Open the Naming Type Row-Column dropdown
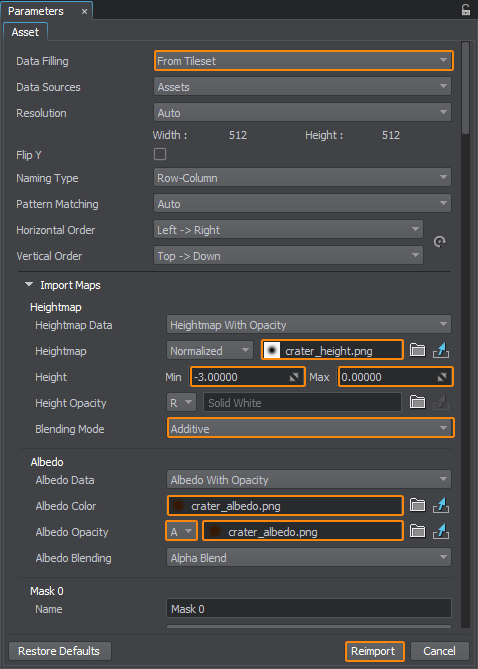Viewport: 478px width, 669px height. [x=302, y=178]
